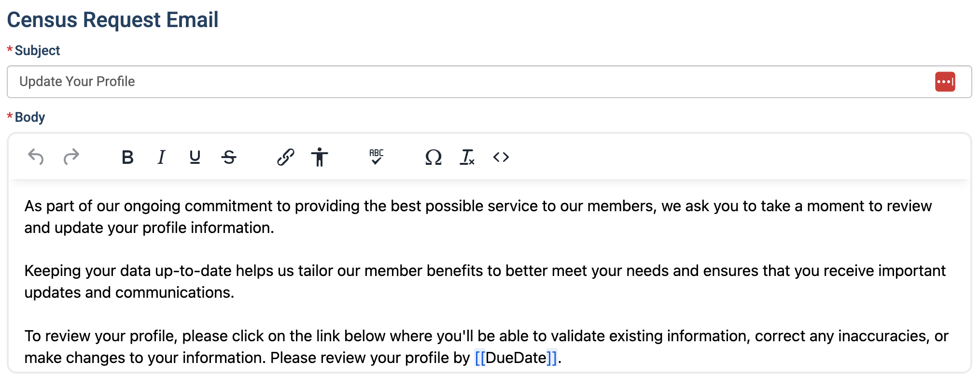Open the source code view

(x=501, y=157)
